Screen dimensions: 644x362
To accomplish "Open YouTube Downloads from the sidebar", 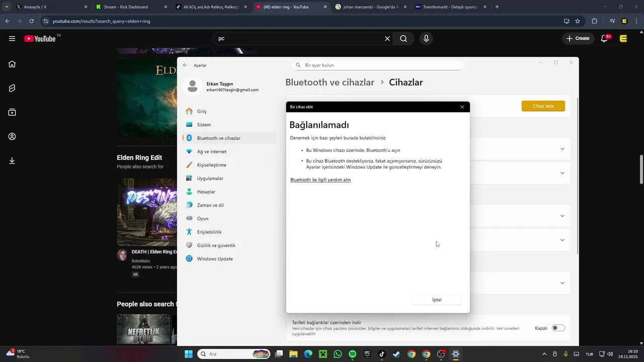I will pos(12,161).
